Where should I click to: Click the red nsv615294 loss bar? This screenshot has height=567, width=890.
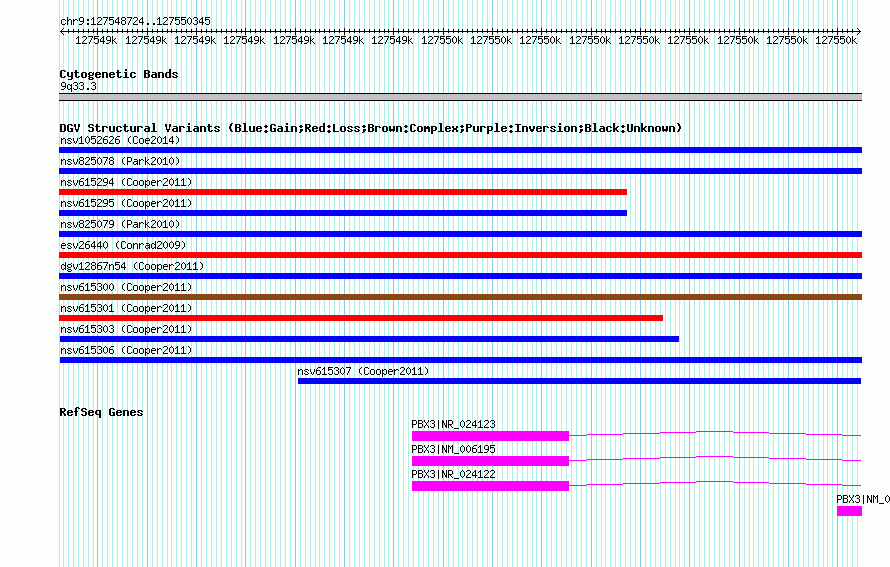tap(343, 192)
